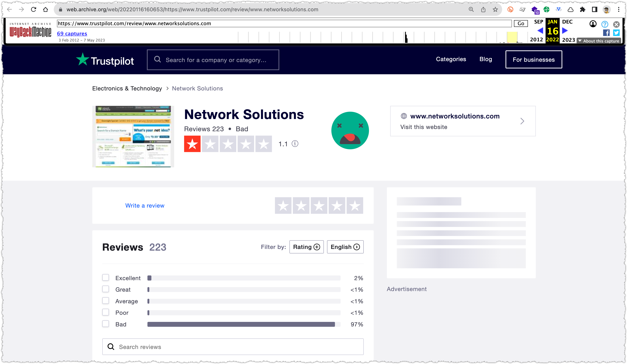Focus the company or category search box
This screenshot has width=627, height=364.
coord(213,60)
